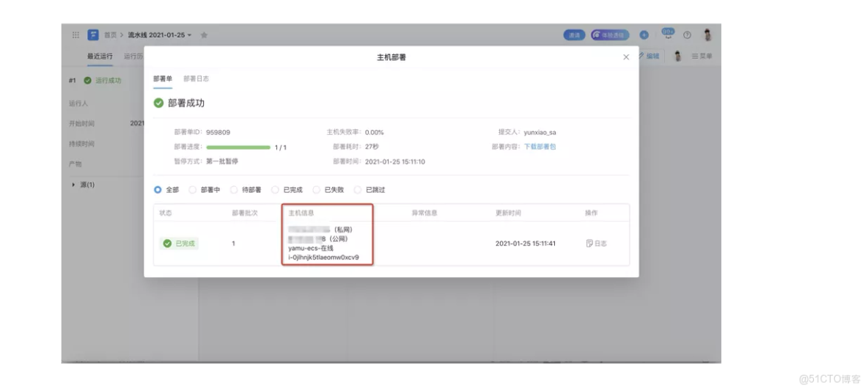Click the 邀请 button
The image size is (868, 391).
[574, 35]
